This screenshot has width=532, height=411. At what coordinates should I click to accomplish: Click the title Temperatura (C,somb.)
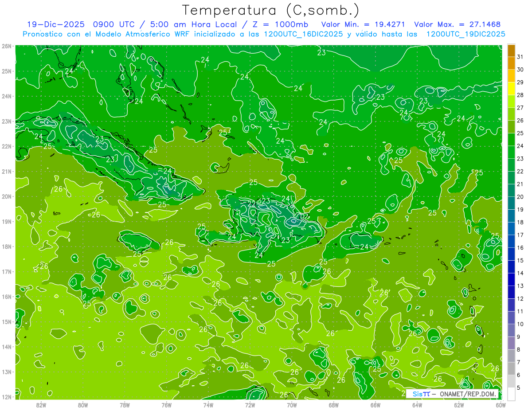(x=270, y=10)
